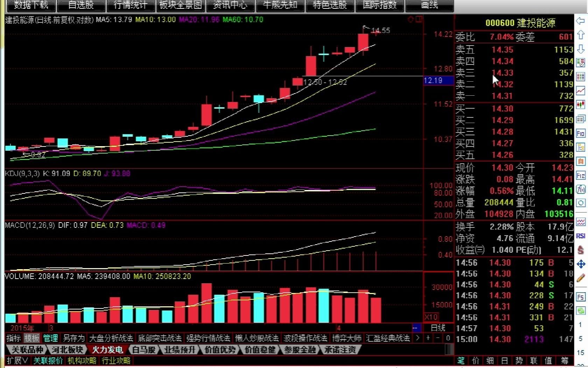588x368 pixels.
Task: Switch to the intraday line chart icon
Action: pyautogui.click(x=581, y=91)
